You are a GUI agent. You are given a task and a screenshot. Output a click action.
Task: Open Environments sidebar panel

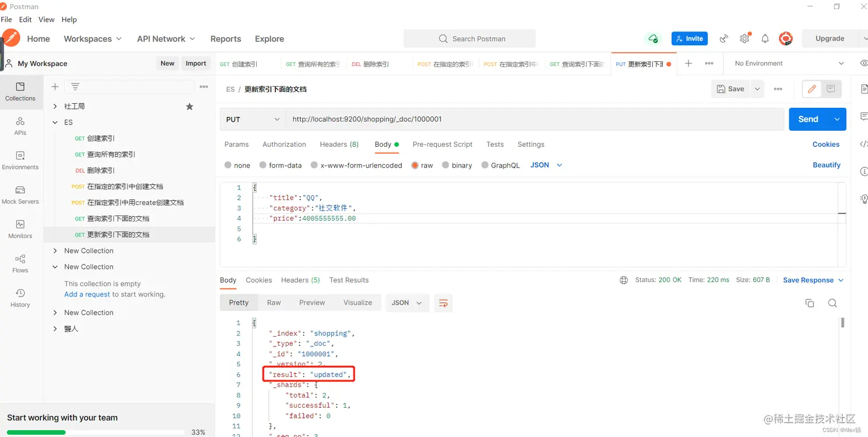tap(20, 161)
